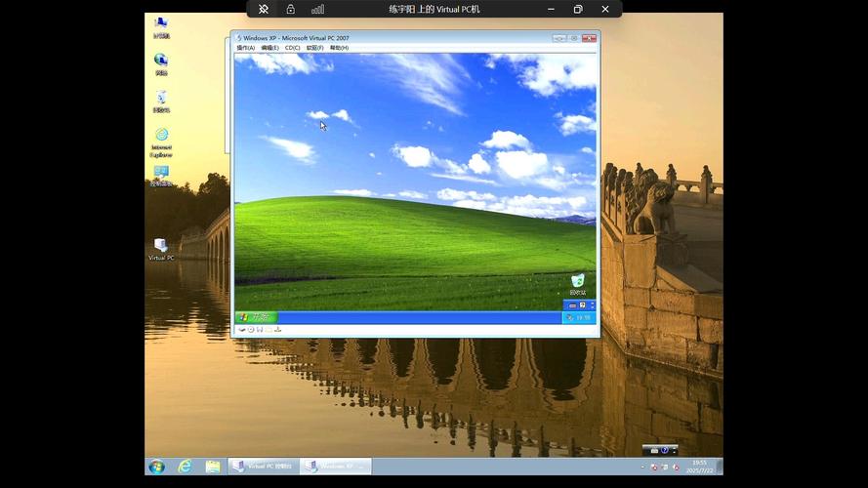
Task: Click the lock icon in the remote session bar
Action: (x=290, y=9)
